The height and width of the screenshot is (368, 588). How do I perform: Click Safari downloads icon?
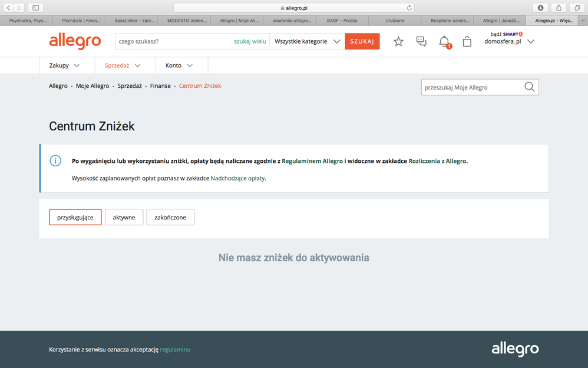540,8
